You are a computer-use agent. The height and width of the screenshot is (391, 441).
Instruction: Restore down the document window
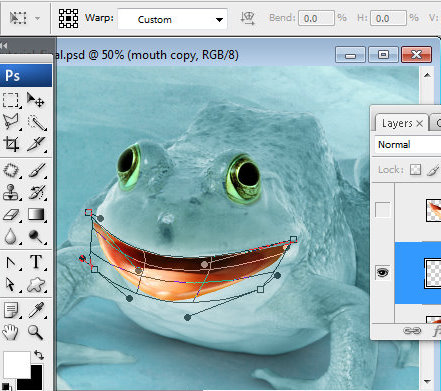(383, 55)
